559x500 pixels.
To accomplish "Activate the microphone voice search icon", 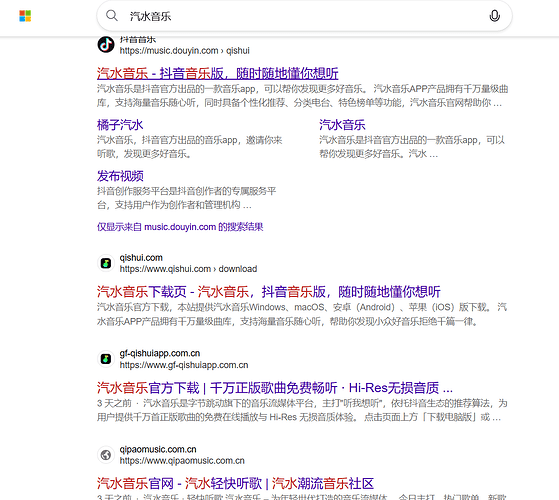I will pyautogui.click(x=494, y=16).
